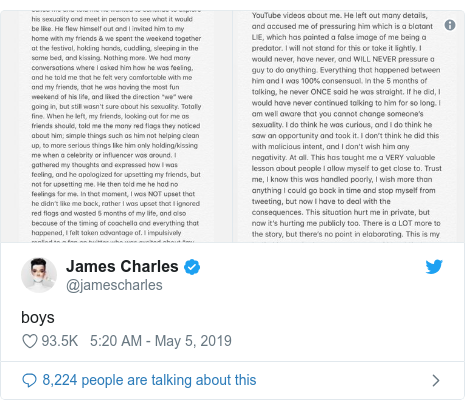Open James Charles profile avatar
Viewport: 465px width, 410px height.
39,275
